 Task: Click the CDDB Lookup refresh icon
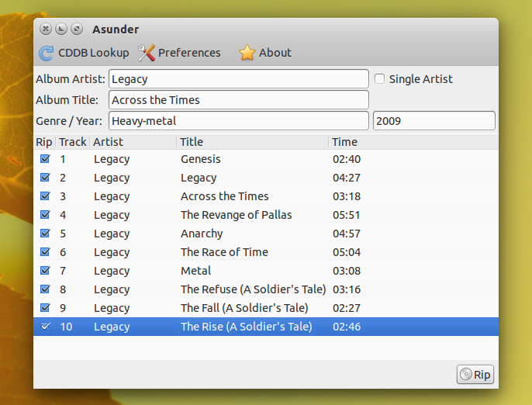pos(47,53)
